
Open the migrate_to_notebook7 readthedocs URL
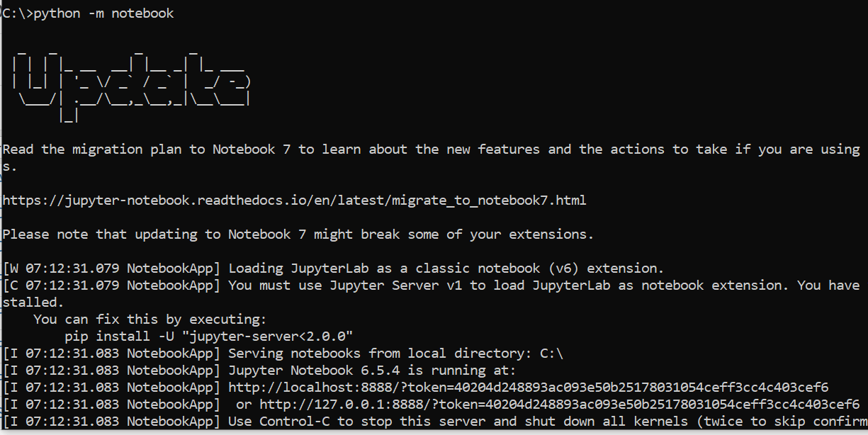[294, 200]
